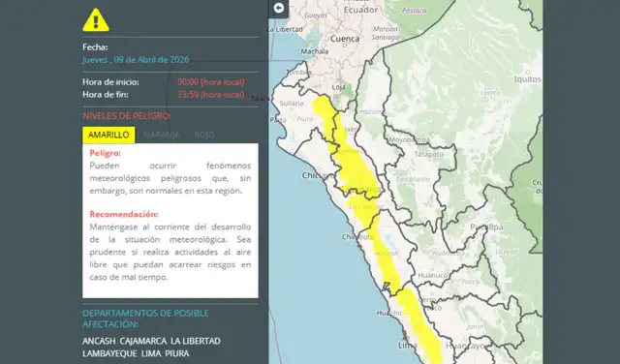Click the start time '00:00 (hora local)'

pos(211,82)
